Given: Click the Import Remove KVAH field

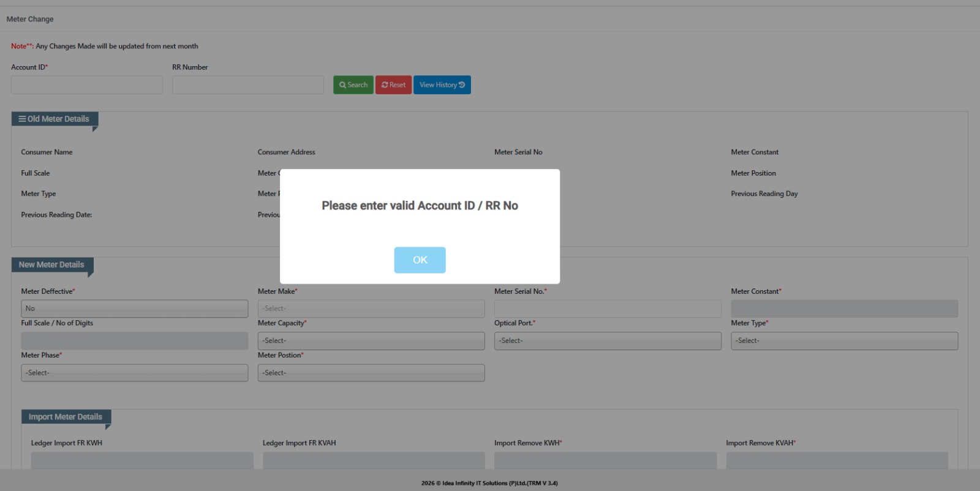Looking at the screenshot, I should pyautogui.click(x=837, y=460).
